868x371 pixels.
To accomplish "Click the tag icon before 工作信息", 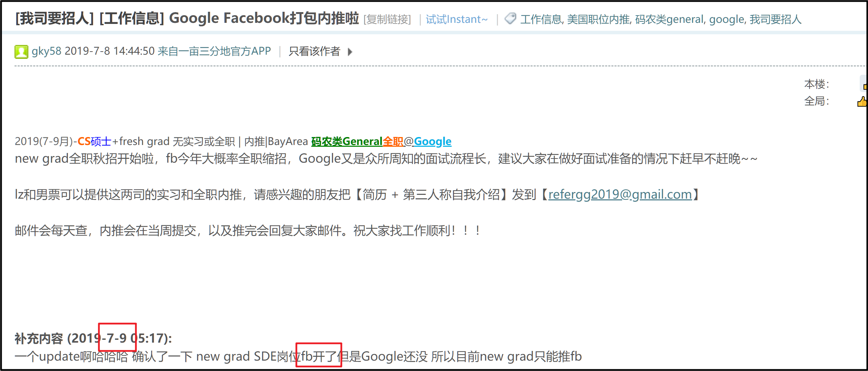I will (x=510, y=18).
